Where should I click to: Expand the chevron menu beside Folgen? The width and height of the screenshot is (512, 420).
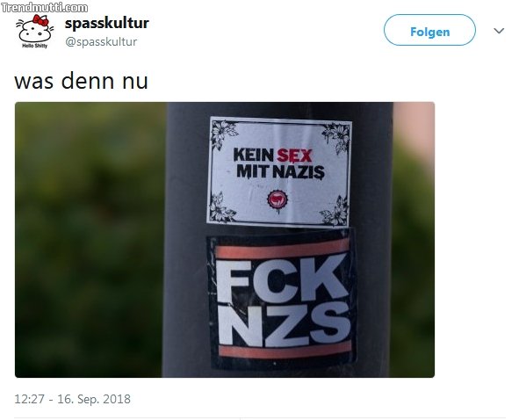499,31
